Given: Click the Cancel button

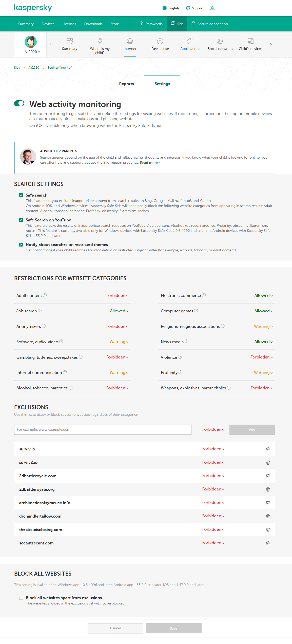Looking at the screenshot, I should tap(115, 628).
